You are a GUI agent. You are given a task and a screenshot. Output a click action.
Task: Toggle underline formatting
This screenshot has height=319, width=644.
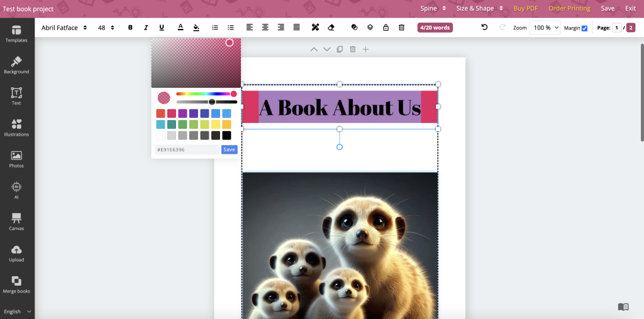162,28
